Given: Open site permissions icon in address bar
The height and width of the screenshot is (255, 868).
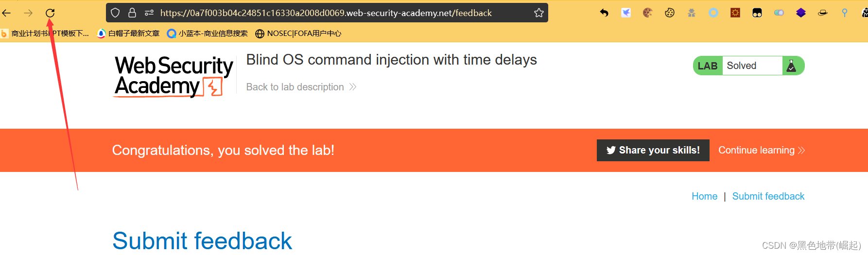Looking at the screenshot, I should pos(149,13).
